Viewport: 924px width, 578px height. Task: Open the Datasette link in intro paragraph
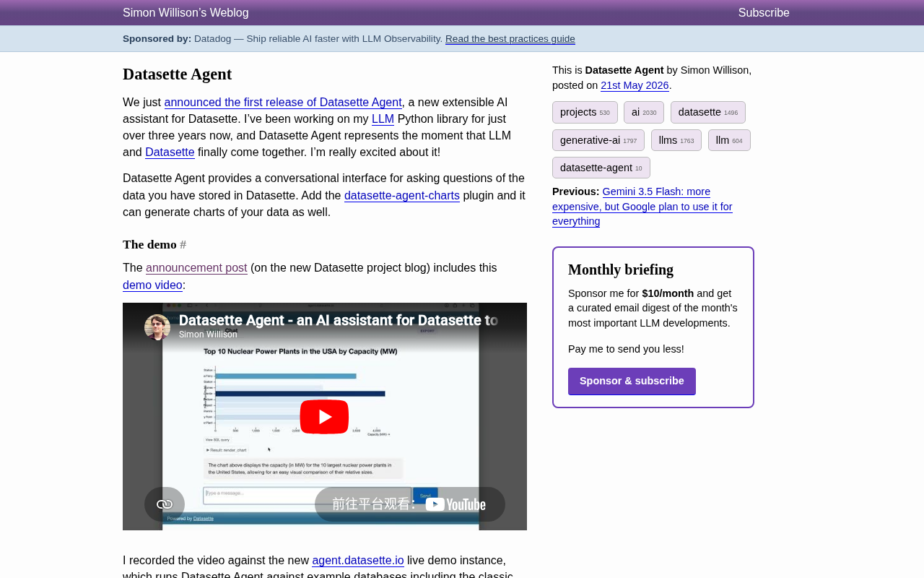click(x=170, y=152)
